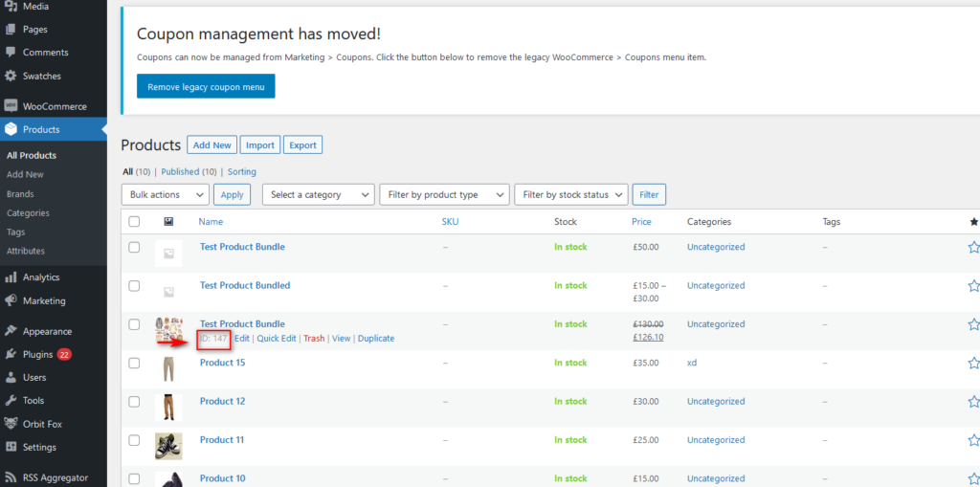Click Quick Edit under Test Product Bundle
Screen dimensions: 980x487
coord(277,338)
